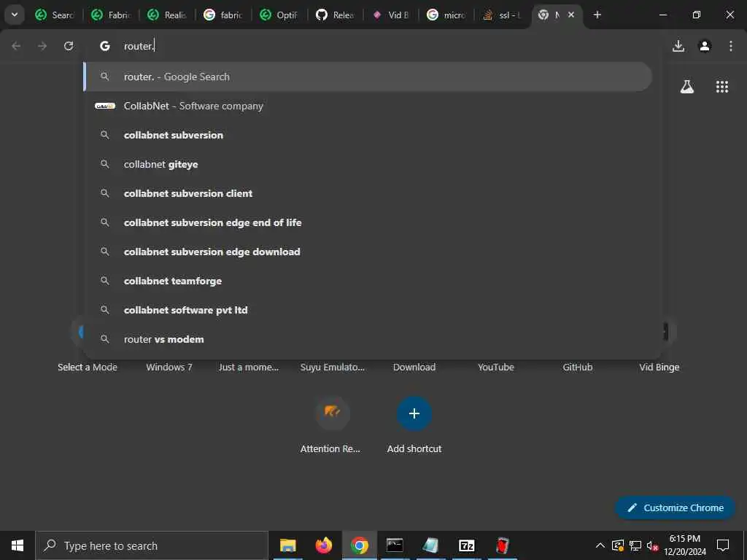Select 'collabnet software pvt ltd' suggestion
747x560 pixels.
point(368,310)
